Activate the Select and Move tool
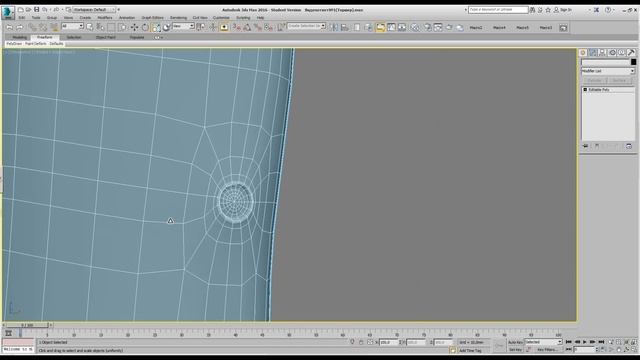The width and height of the screenshot is (640, 360). 134,27
